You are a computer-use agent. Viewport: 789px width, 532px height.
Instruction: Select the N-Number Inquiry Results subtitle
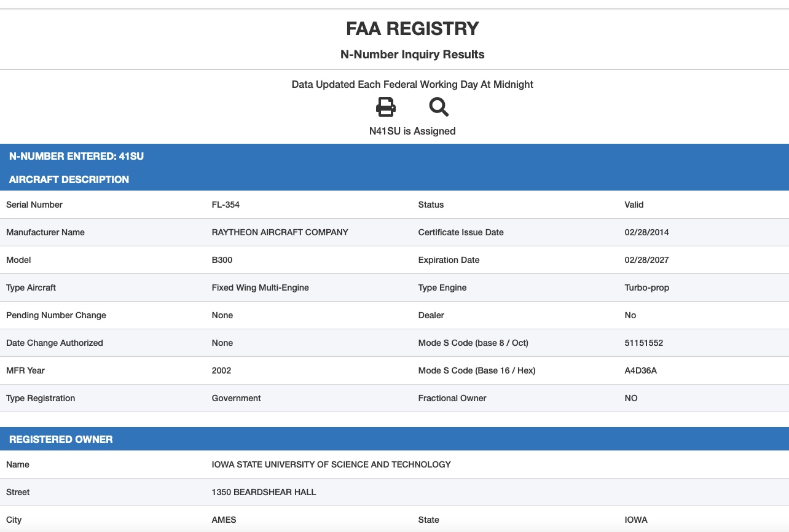(412, 55)
